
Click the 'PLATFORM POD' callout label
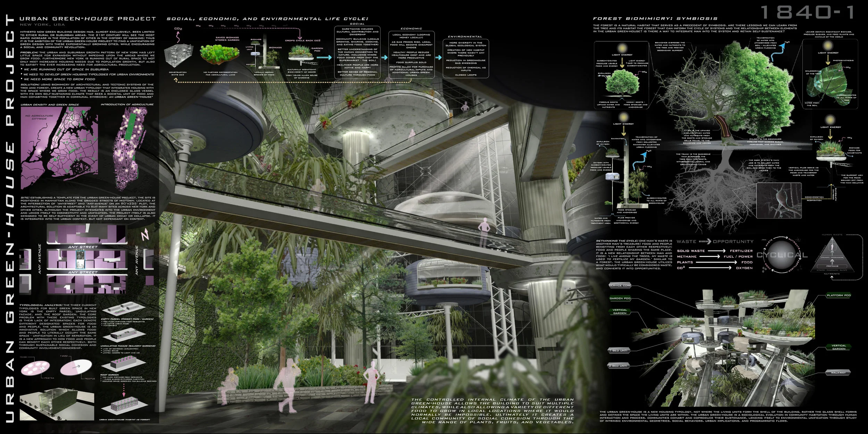(x=838, y=295)
